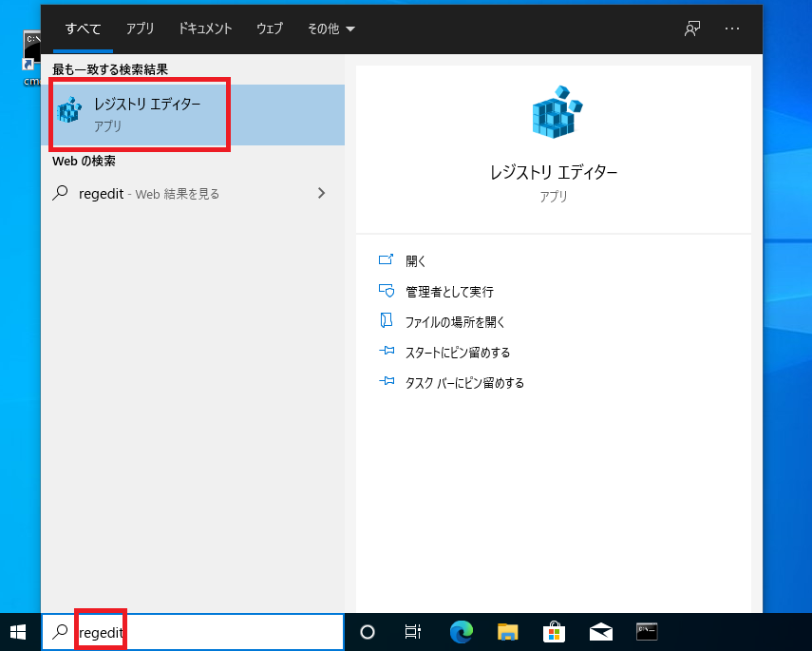Launch Microsoft Edge from the taskbar

(x=461, y=632)
